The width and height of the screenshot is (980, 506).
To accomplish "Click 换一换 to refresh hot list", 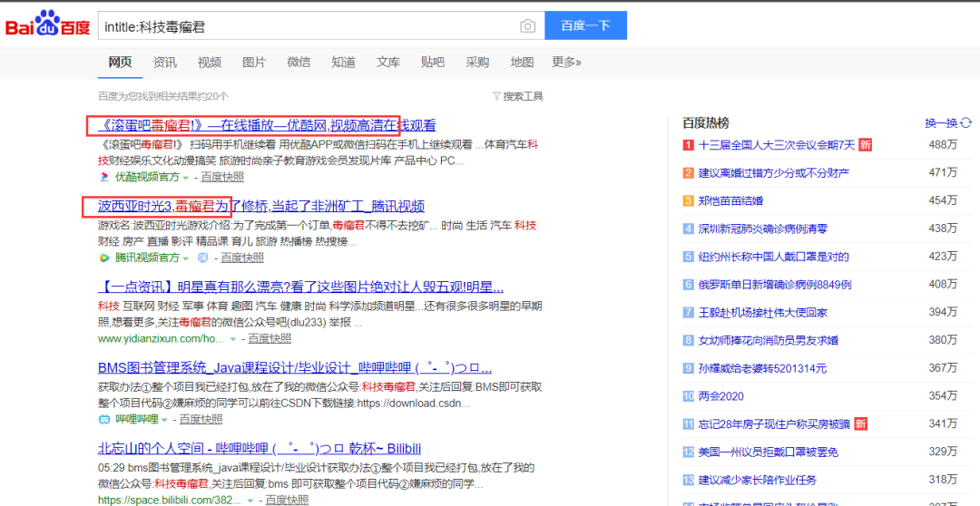I will pos(949,123).
